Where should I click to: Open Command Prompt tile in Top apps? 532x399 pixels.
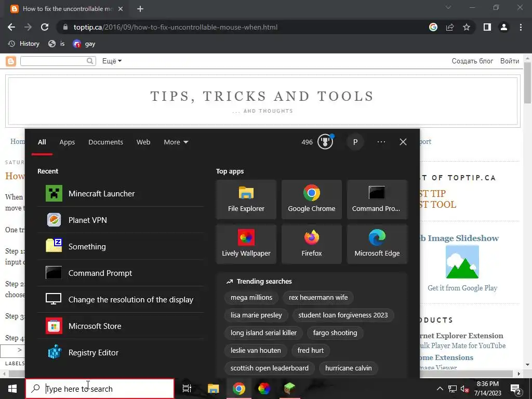pyautogui.click(x=377, y=199)
